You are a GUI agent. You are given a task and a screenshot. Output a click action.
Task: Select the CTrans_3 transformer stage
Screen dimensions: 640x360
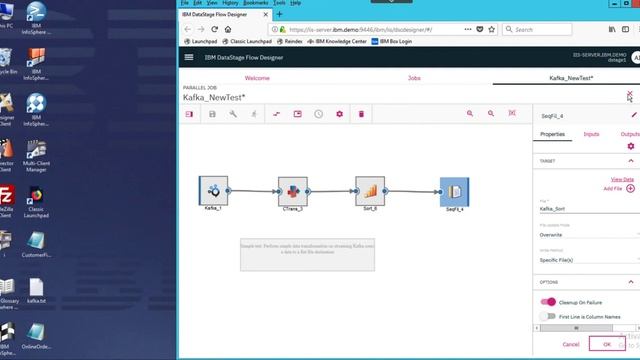(293, 191)
